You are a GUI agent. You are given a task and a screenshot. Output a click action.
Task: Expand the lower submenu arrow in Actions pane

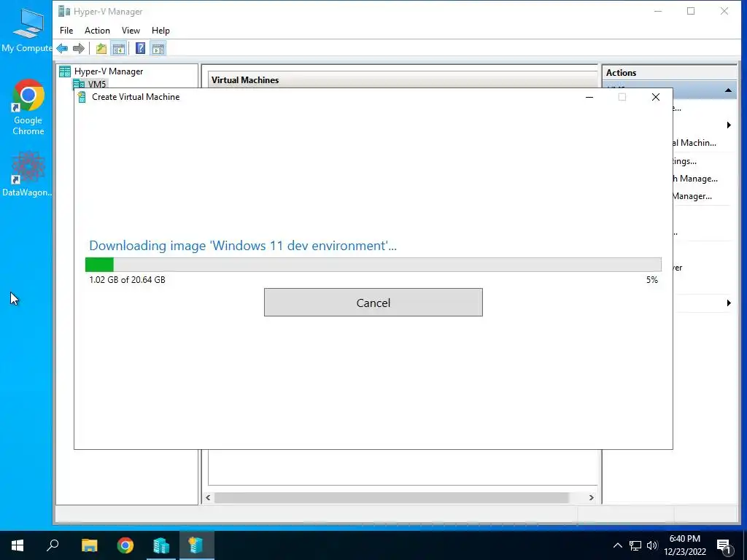[x=729, y=303]
